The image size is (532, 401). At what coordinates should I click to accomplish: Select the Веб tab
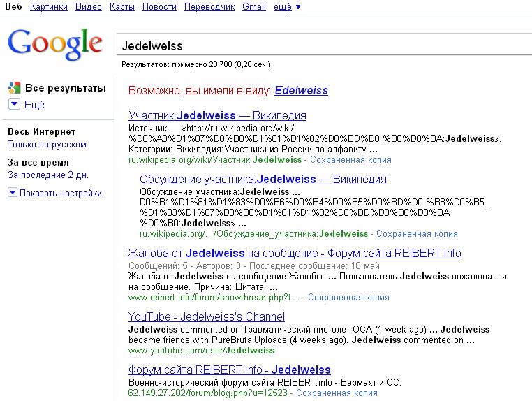coord(13,7)
